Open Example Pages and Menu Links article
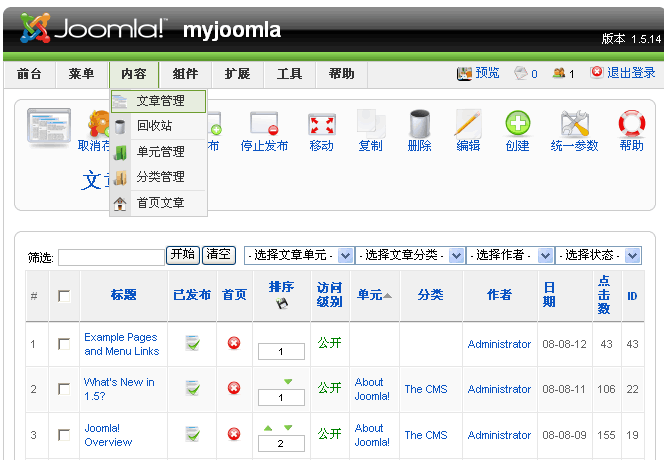This screenshot has height=460, width=664. click(x=122, y=344)
